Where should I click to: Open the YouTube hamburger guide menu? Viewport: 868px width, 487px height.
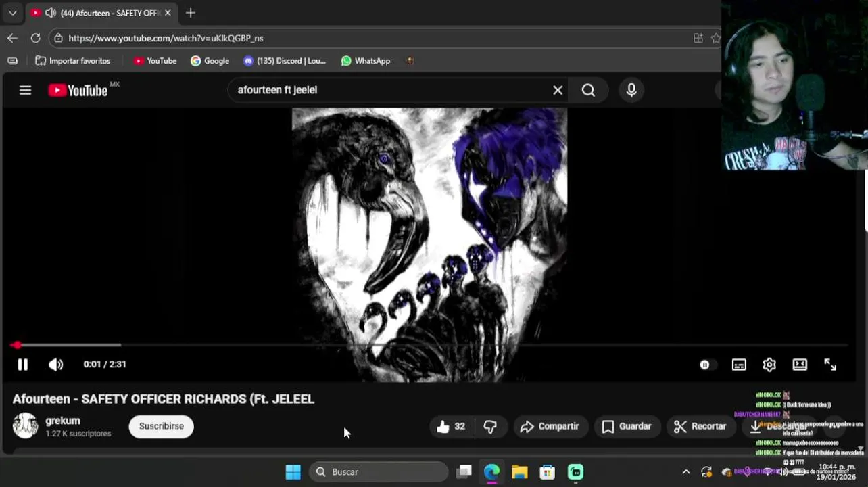coord(25,90)
